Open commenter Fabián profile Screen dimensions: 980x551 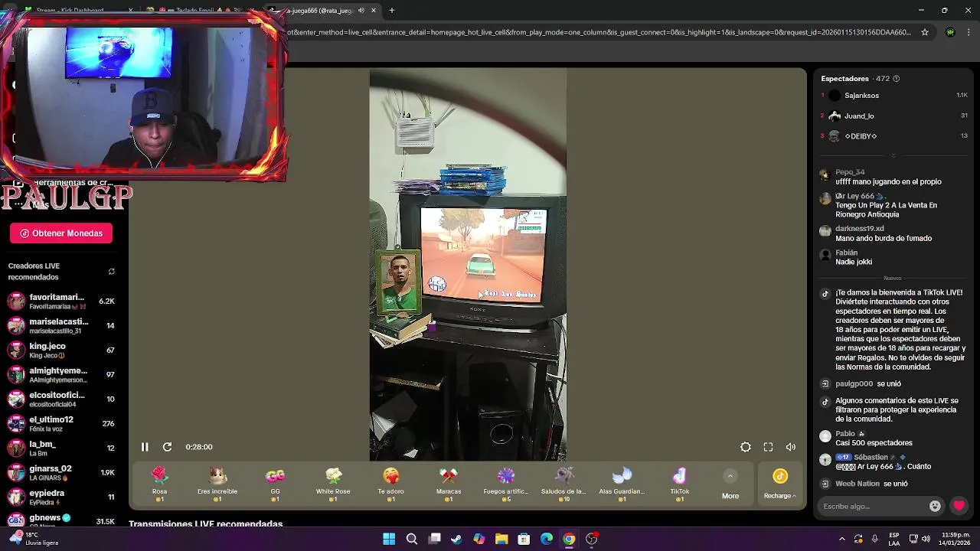point(846,253)
